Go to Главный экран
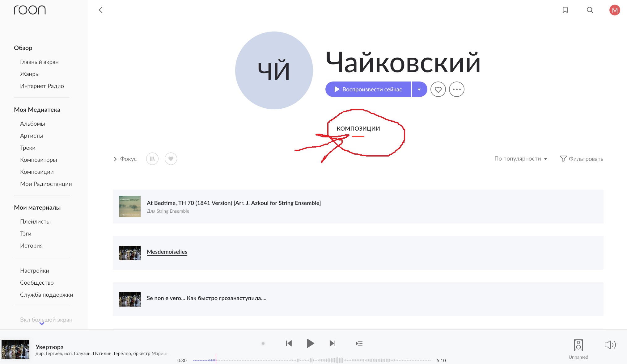This screenshot has width=627, height=364. point(39,62)
